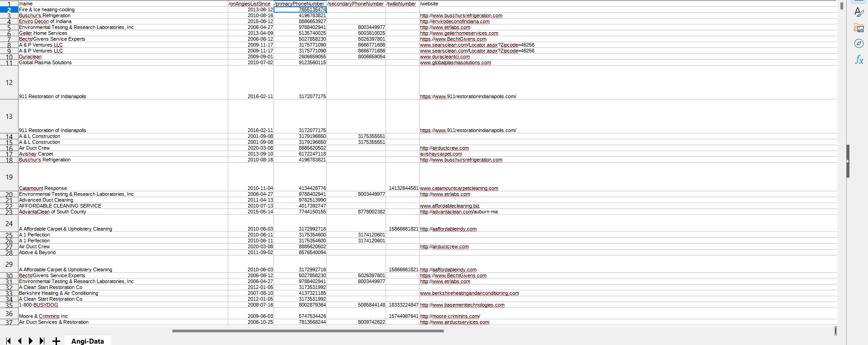The height and width of the screenshot is (345, 868).
Task: Open the Functions sidebar panel
Action: (x=859, y=60)
